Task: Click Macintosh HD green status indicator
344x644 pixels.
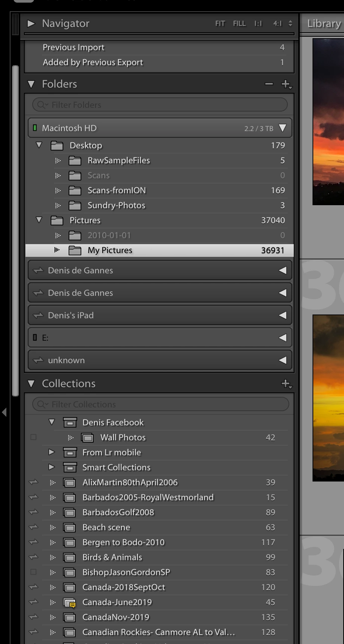Action: point(35,128)
